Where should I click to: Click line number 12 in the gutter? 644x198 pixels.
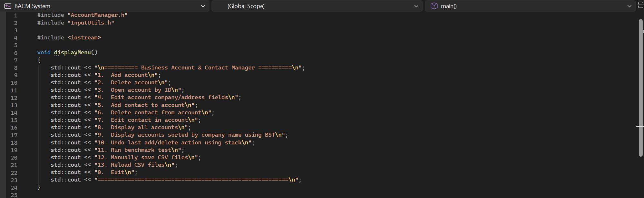[14, 98]
